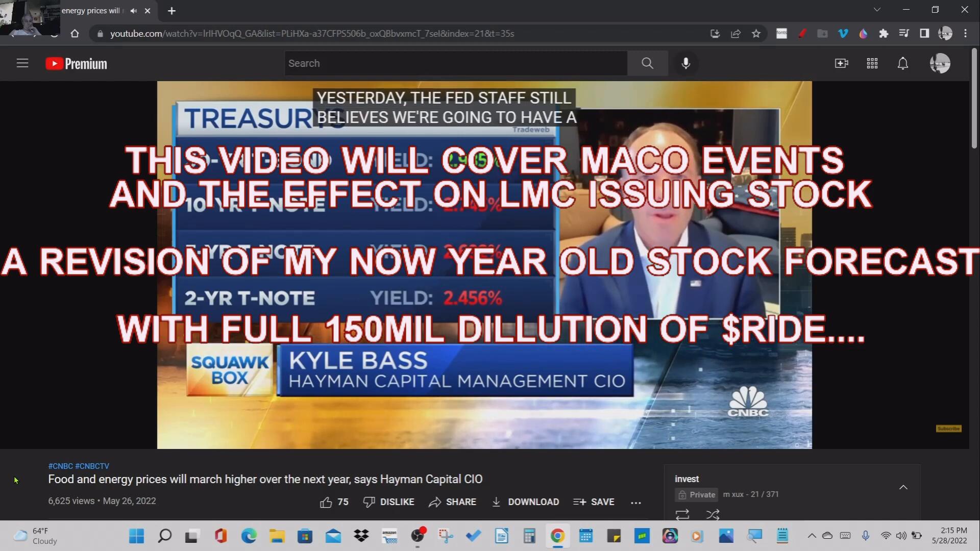
Task: Toggle DISLIKE on the video
Action: [389, 502]
